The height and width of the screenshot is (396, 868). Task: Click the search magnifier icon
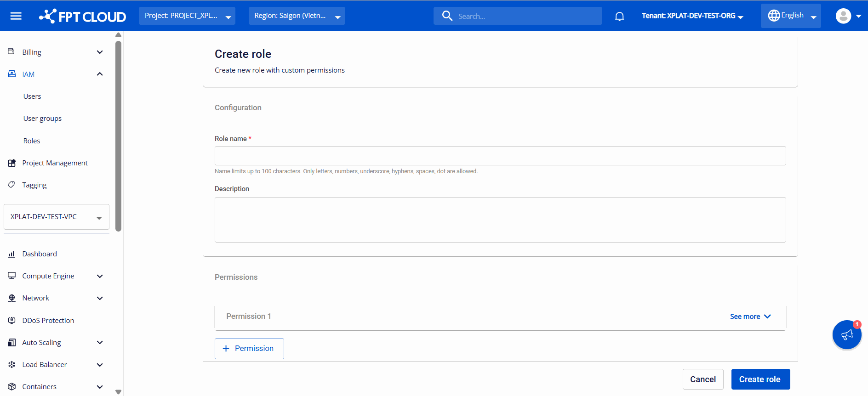click(447, 16)
